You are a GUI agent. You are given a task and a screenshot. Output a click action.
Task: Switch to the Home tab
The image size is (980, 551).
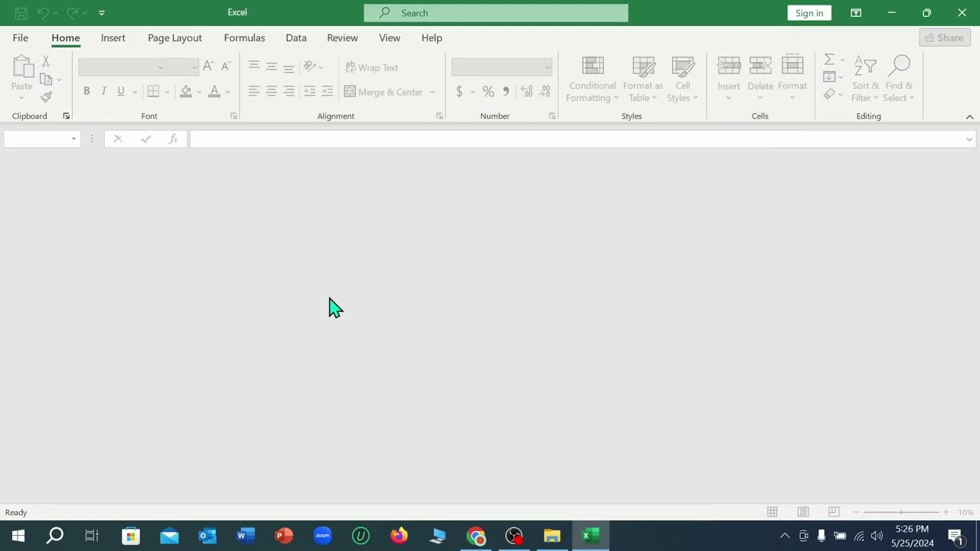pyautogui.click(x=66, y=37)
